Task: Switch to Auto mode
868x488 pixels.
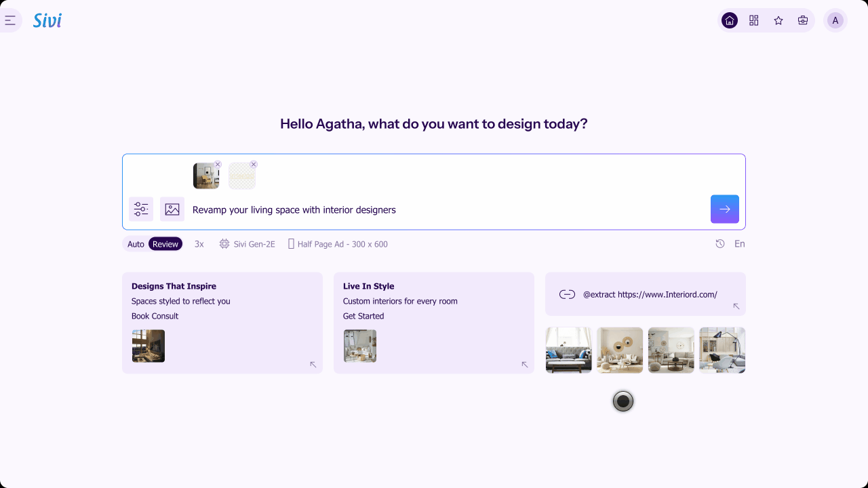Action: pyautogui.click(x=136, y=244)
